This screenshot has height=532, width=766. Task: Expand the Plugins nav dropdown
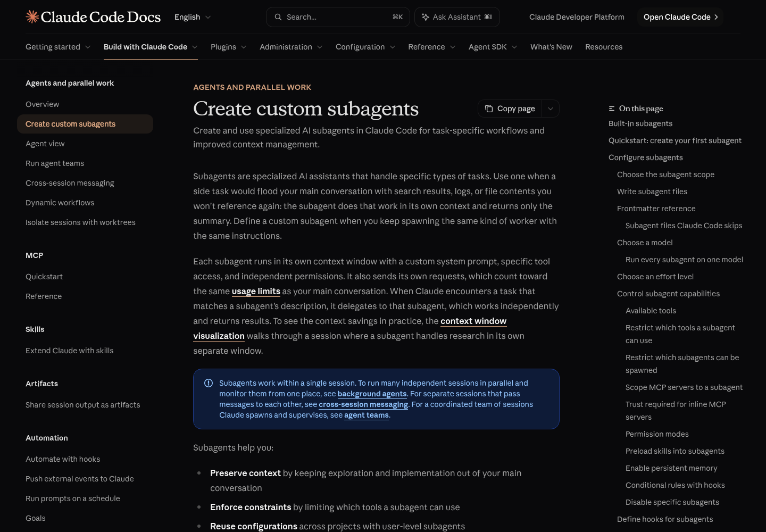(229, 47)
